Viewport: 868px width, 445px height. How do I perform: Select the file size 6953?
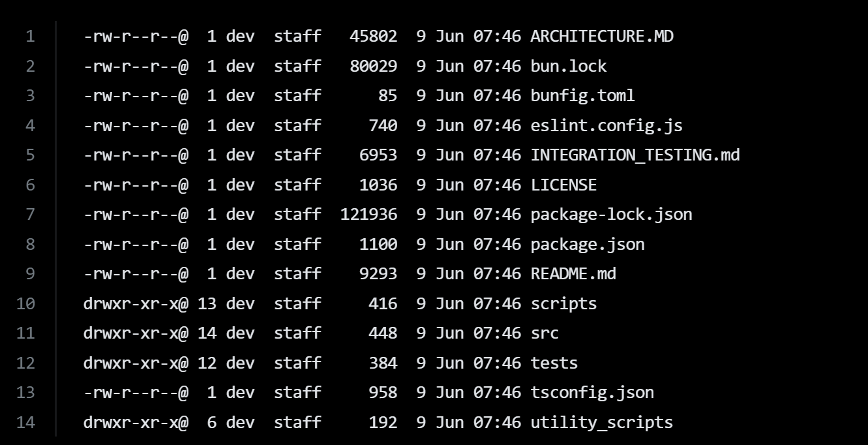[378, 155]
